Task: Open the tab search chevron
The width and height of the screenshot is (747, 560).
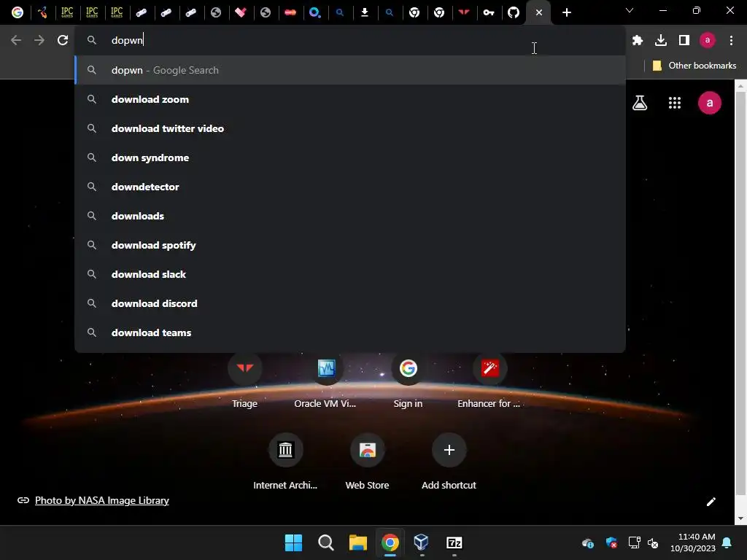Action: (630, 10)
